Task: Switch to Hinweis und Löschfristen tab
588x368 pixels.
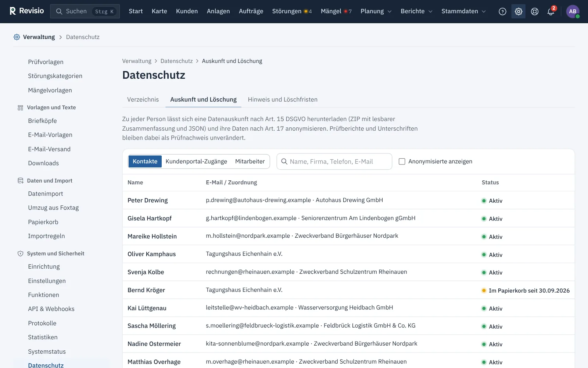Action: pyautogui.click(x=283, y=99)
